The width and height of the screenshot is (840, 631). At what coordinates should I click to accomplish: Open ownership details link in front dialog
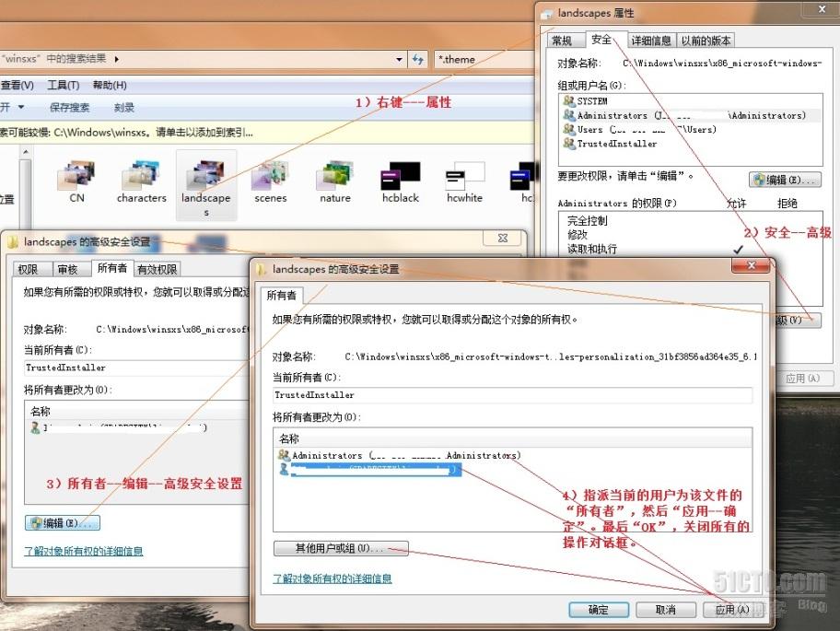point(332,578)
